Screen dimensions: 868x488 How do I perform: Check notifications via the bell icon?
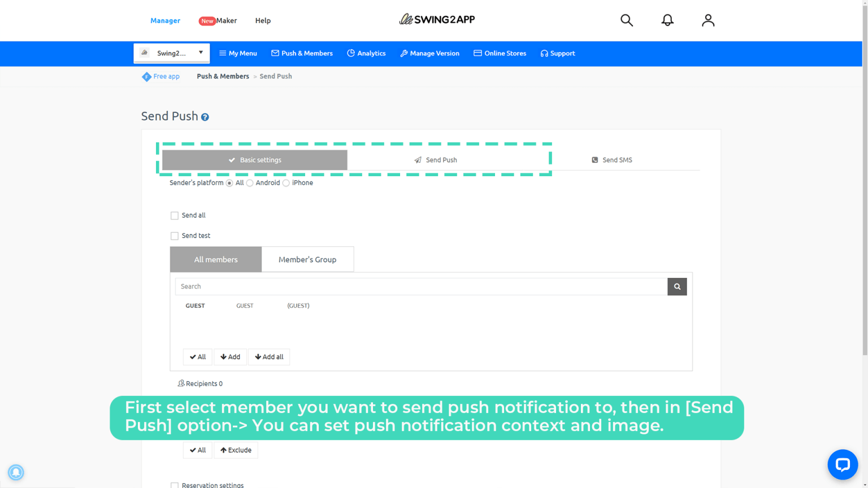point(667,20)
